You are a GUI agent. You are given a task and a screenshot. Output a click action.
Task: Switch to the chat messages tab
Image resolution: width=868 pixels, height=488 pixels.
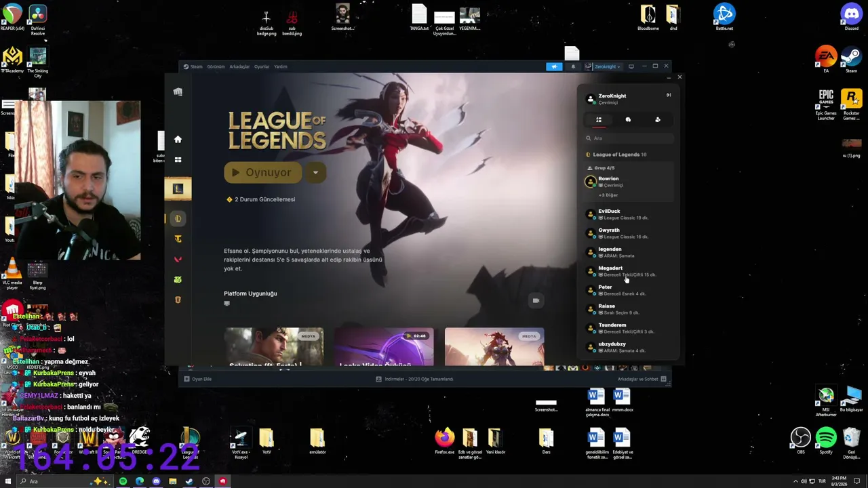click(628, 119)
